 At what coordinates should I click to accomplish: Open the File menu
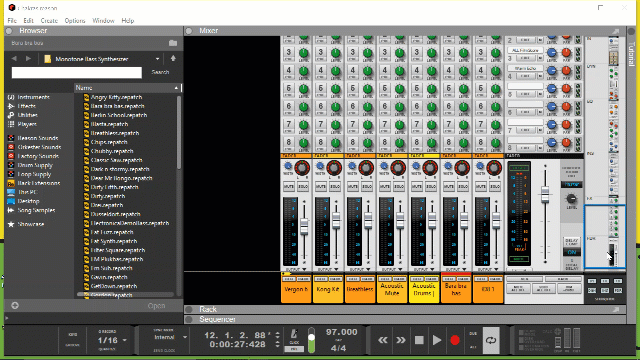(x=12, y=20)
